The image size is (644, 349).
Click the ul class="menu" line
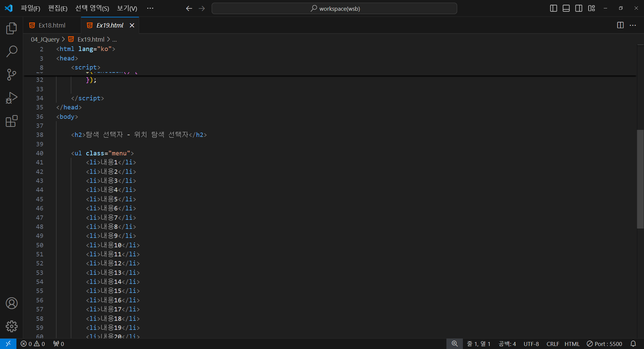102,153
